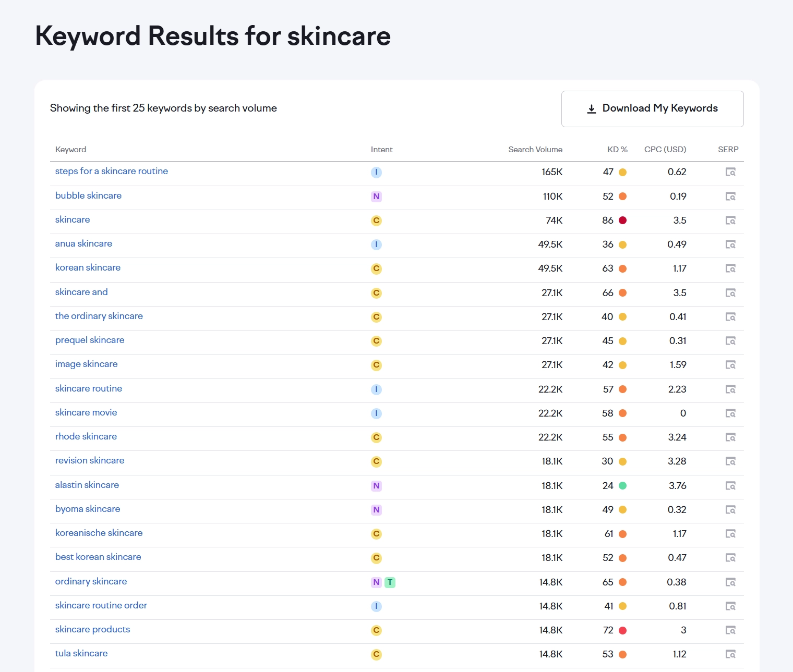Open SERP view for bubble skincare
793x672 pixels.
pyautogui.click(x=730, y=197)
